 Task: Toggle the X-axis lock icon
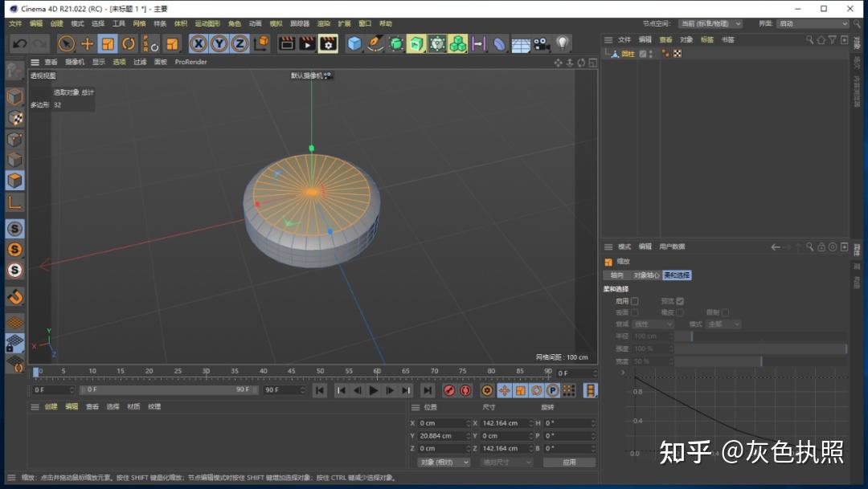click(199, 43)
